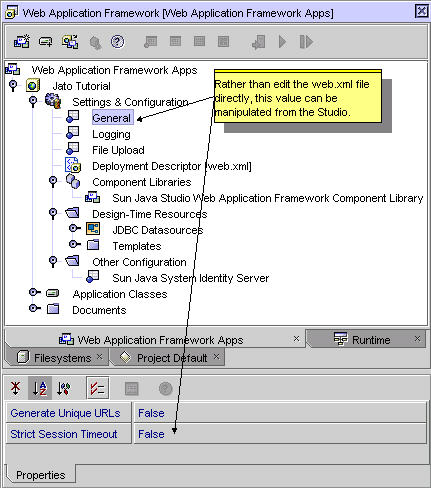
Task: Collapse the Settings & Configuration node
Action: pyautogui.click(x=33, y=101)
